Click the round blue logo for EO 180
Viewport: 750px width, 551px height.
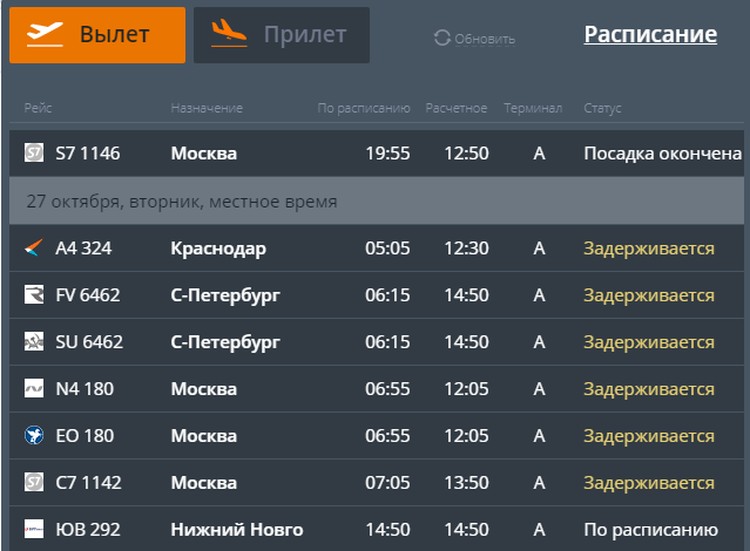tap(34, 436)
